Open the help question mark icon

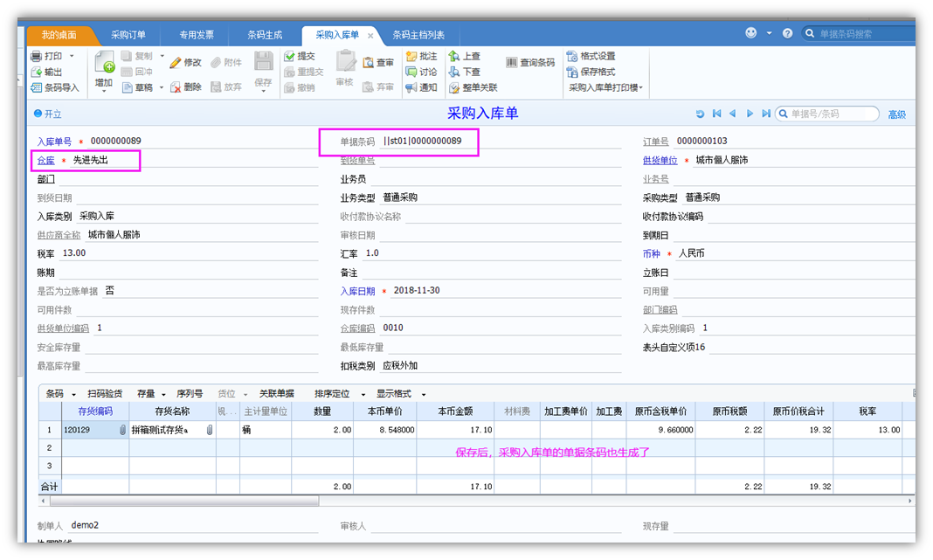[787, 34]
